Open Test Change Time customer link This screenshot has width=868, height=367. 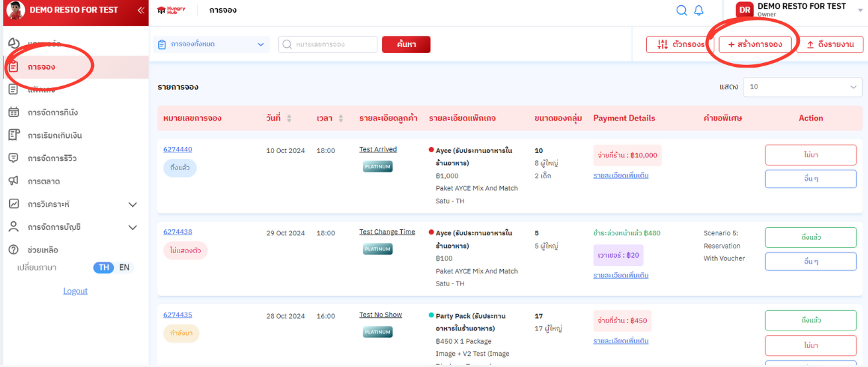point(387,232)
